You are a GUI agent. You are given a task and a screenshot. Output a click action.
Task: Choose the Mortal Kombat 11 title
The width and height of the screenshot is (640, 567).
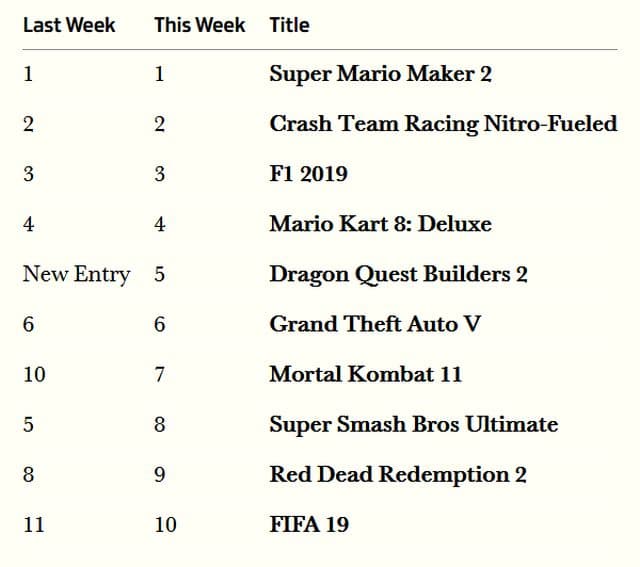pyautogui.click(x=365, y=374)
